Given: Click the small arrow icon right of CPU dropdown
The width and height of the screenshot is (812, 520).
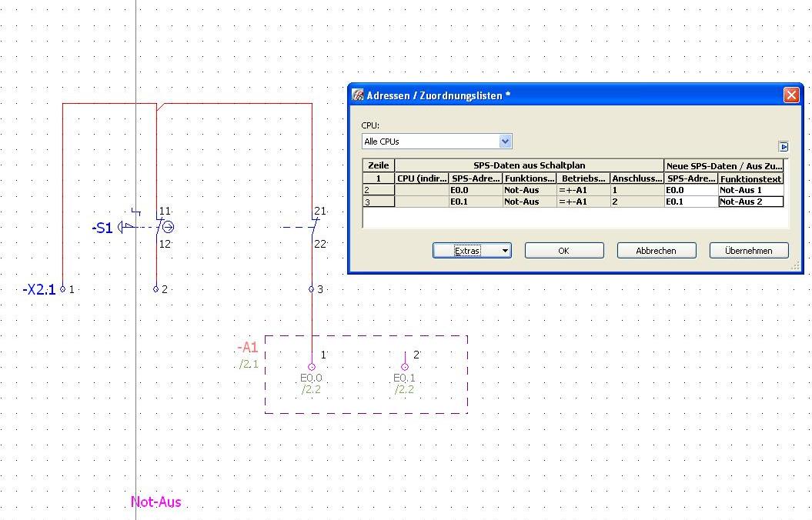Looking at the screenshot, I should 784,147.
